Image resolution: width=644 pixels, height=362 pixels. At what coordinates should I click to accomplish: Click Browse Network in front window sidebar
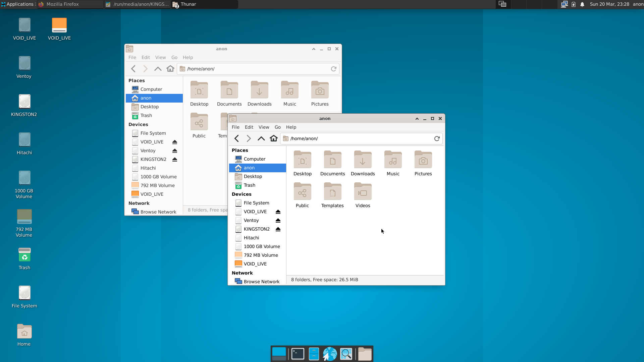pos(257,282)
